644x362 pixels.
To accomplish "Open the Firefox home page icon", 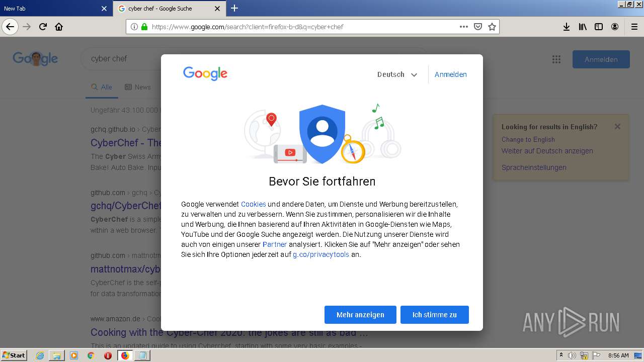I will coord(59,27).
